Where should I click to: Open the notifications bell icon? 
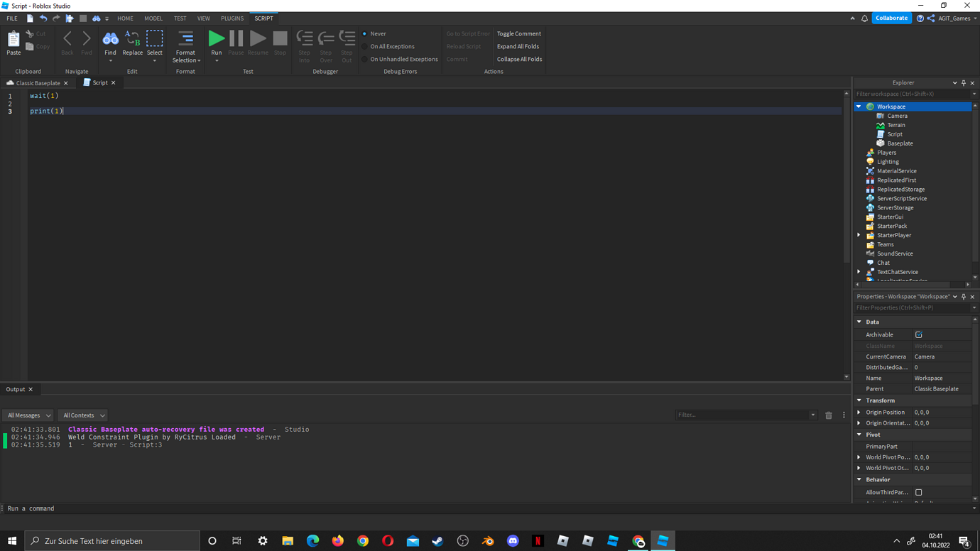pyautogui.click(x=864, y=18)
